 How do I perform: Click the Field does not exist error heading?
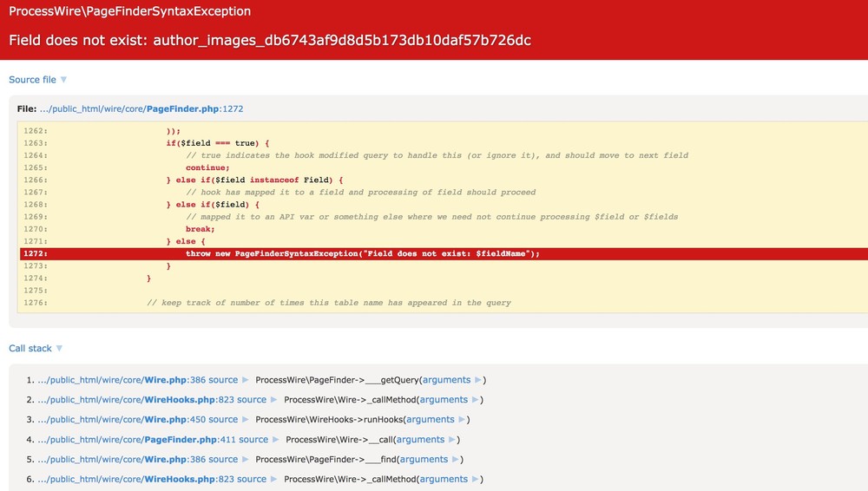point(269,41)
